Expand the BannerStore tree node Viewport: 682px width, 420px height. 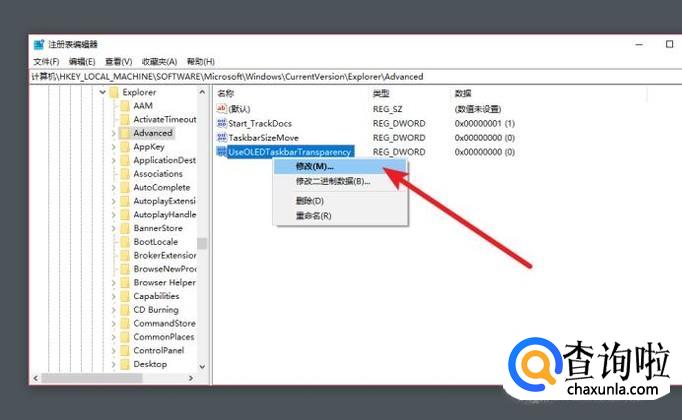(114, 228)
